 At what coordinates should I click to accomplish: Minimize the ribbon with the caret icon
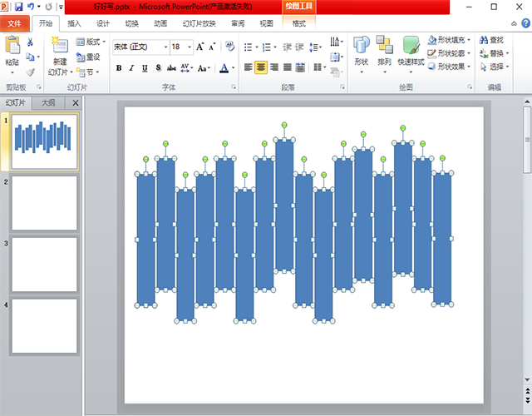click(x=514, y=23)
